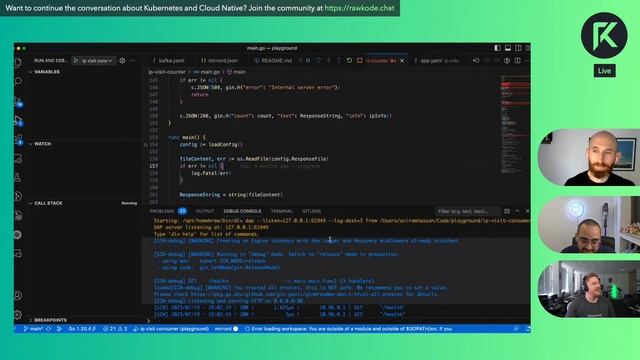Click Error loading workspace status message
The image size is (640, 360).
[x=348, y=329]
